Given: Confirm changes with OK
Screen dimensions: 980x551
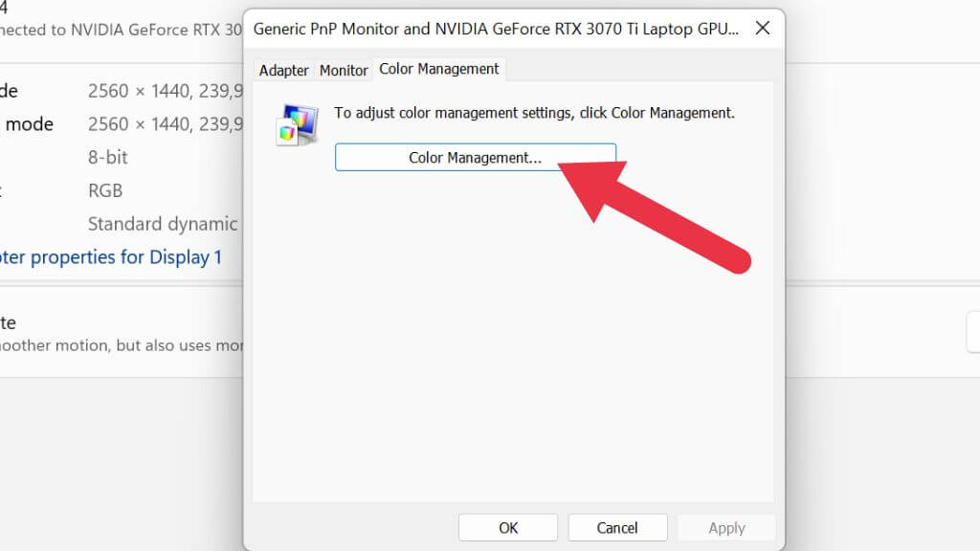Looking at the screenshot, I should pyautogui.click(x=508, y=527).
